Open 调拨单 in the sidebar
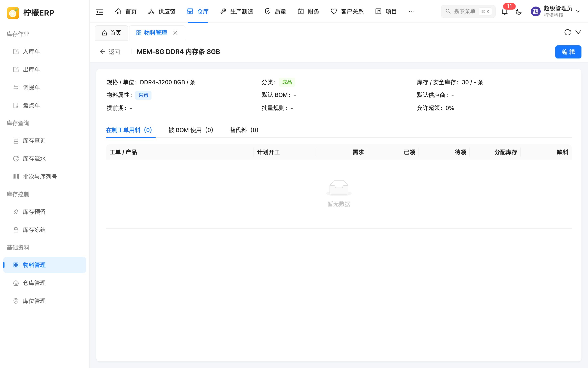588x368 pixels. coord(45,88)
